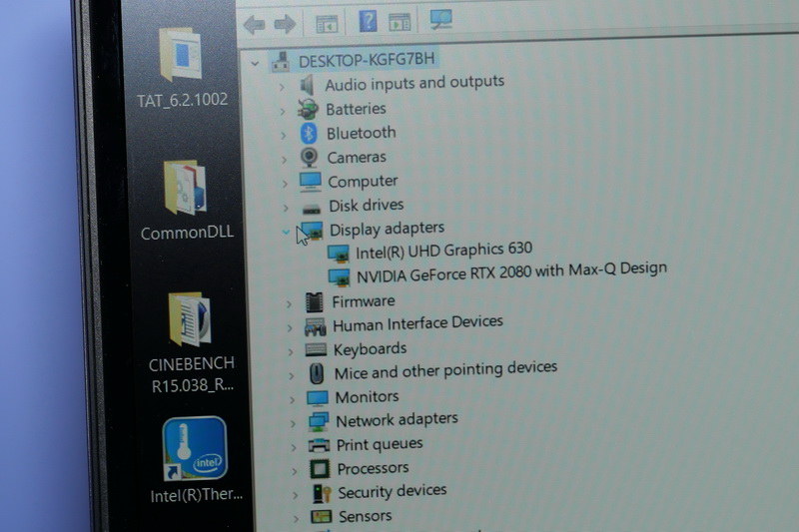Click the Firmware chip icon
The image size is (799, 532).
pos(314,302)
